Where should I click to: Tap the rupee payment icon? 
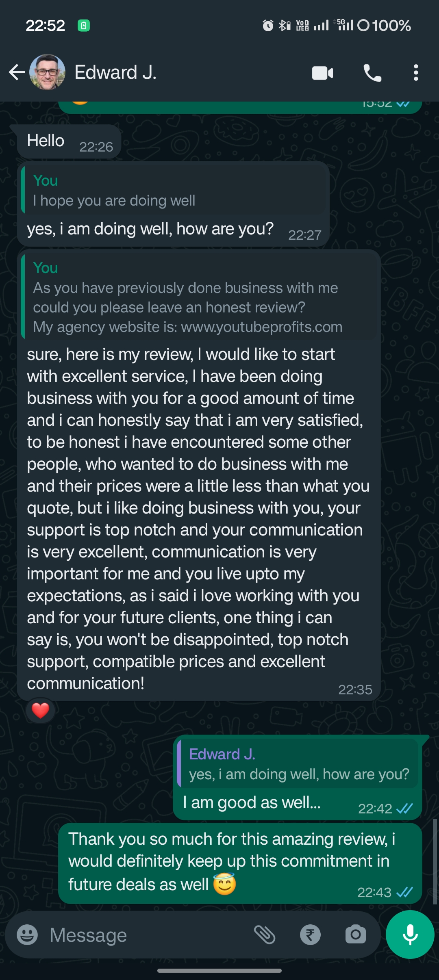coord(310,934)
